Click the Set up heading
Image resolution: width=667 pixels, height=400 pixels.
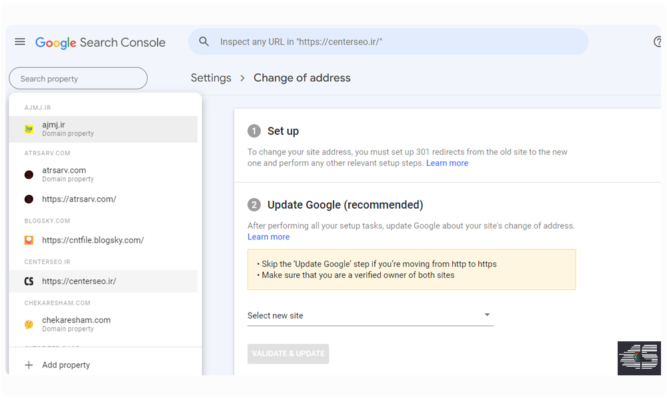[283, 131]
